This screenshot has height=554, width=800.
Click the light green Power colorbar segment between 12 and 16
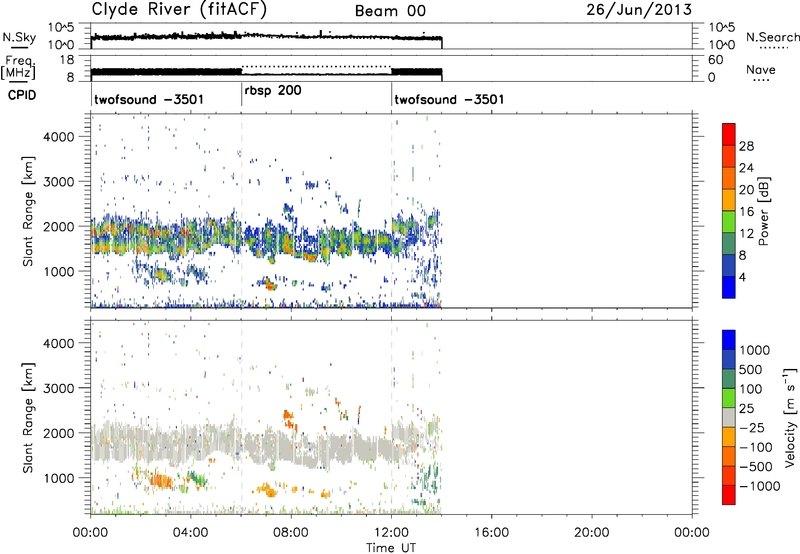[729, 221]
